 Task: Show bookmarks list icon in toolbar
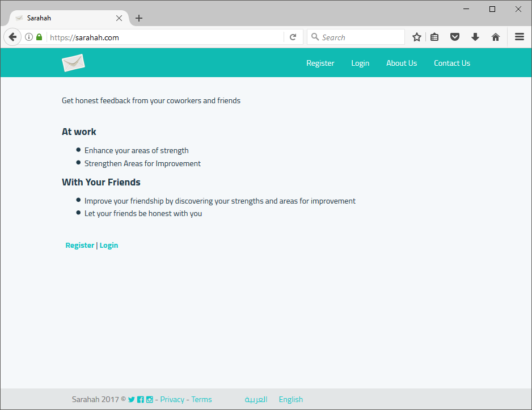click(x=434, y=37)
